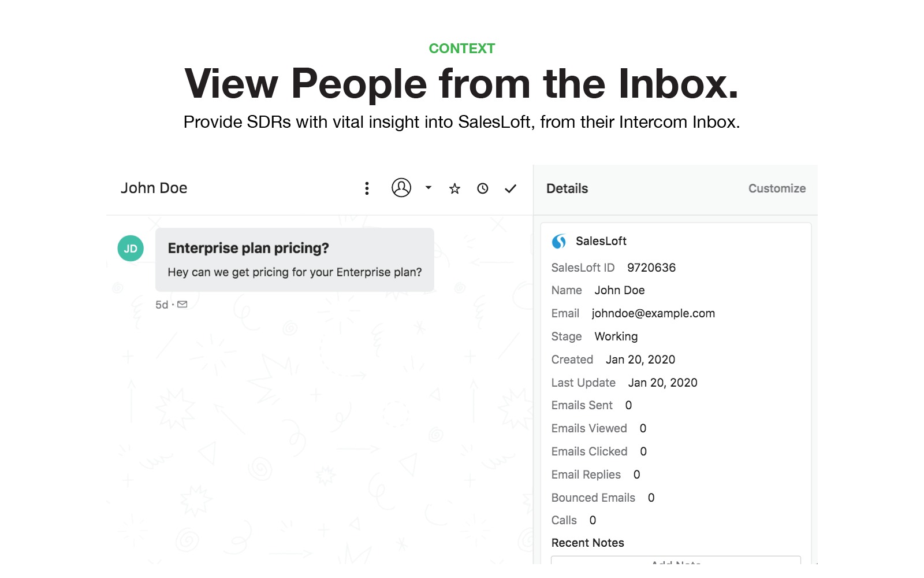Click the johndoe@example.com email value
924x578 pixels.
[x=653, y=313]
